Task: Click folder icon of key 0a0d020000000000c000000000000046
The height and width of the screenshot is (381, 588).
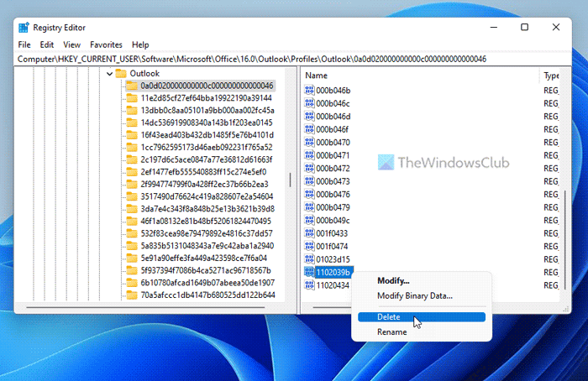Action: pos(132,86)
